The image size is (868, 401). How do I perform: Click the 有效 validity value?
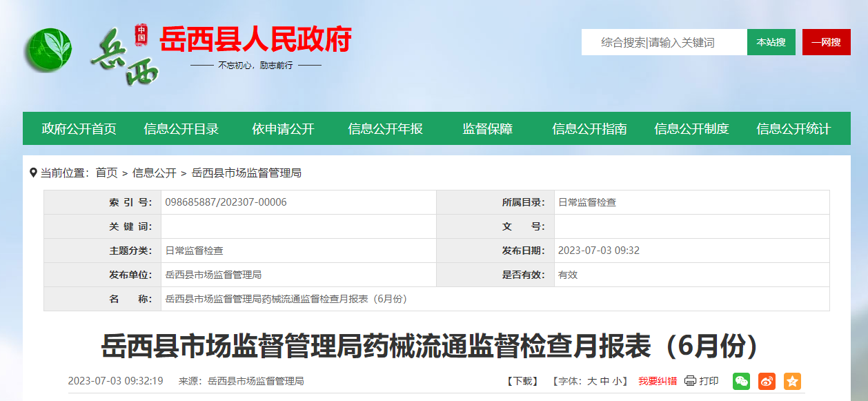click(568, 275)
